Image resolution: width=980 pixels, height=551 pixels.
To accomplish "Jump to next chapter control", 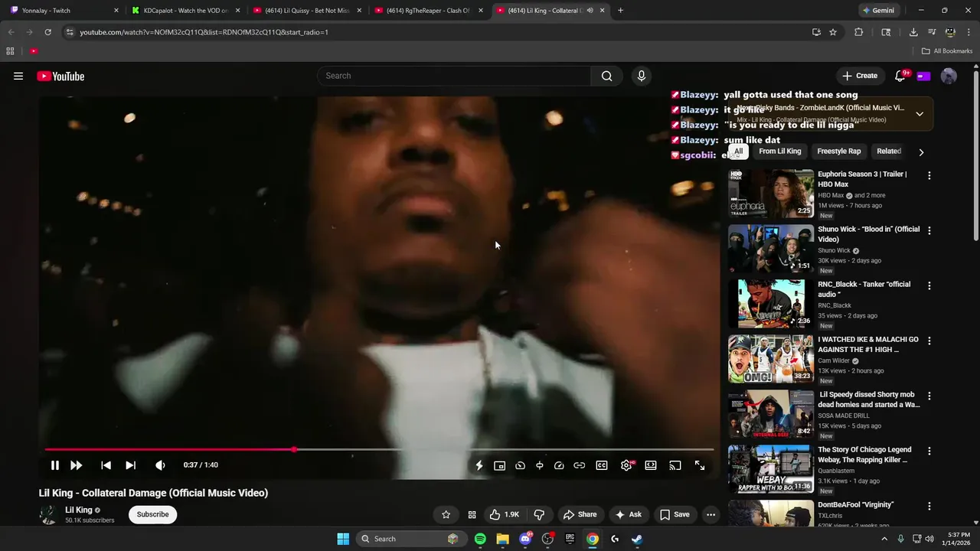I will (x=130, y=465).
